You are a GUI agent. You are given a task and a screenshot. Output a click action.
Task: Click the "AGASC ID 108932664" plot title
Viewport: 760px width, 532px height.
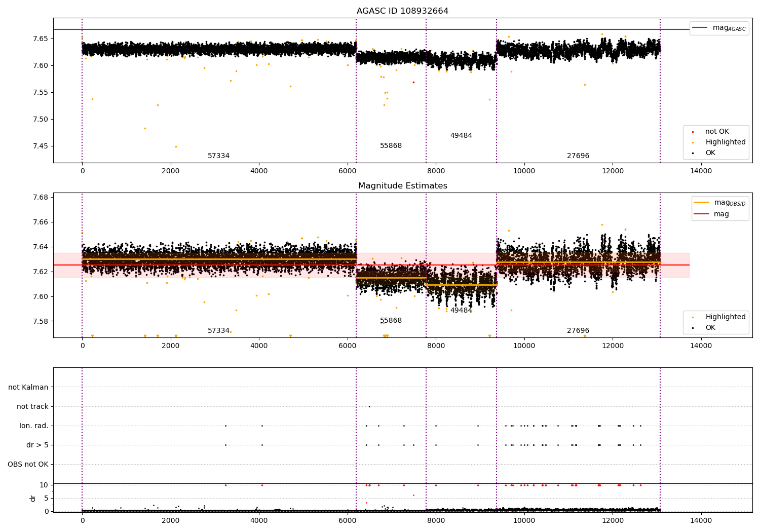click(x=402, y=11)
